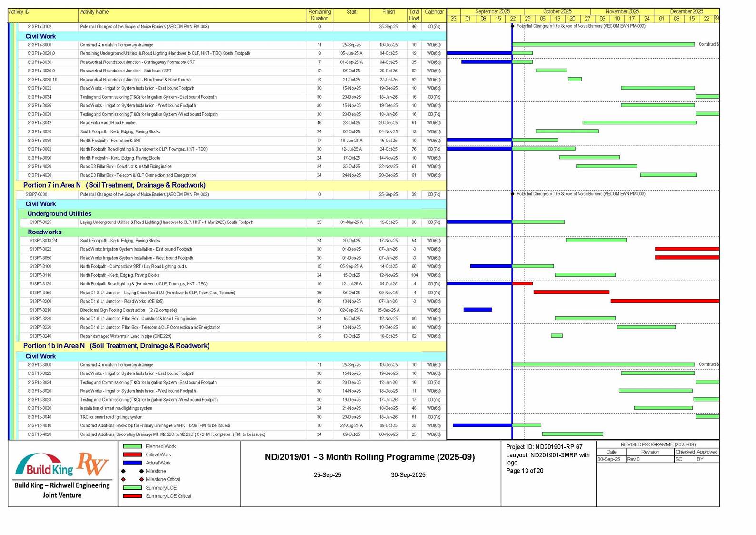Image resolution: width=756 pixels, height=535 pixels.
Task: Click the red bar for S13P7-3200
Action: tap(664, 301)
